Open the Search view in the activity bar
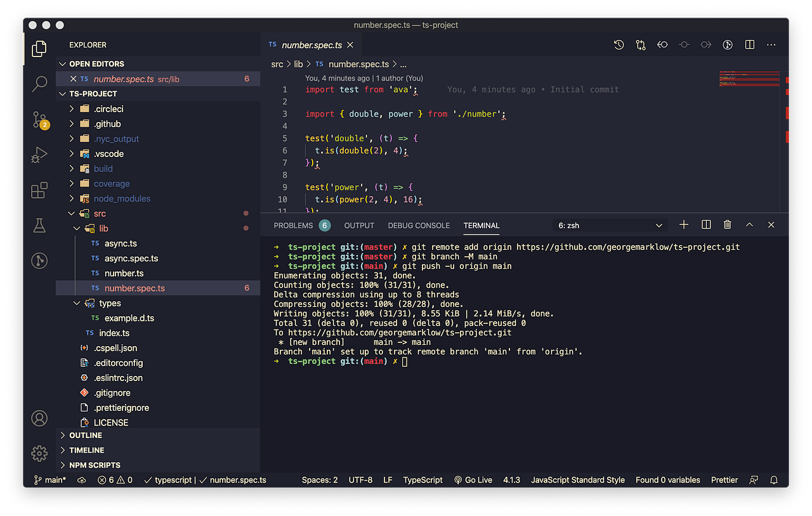 (x=39, y=83)
